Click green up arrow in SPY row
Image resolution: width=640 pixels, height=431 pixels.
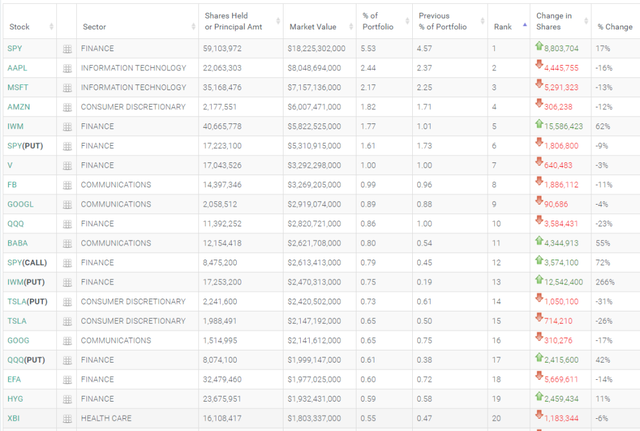click(539, 46)
